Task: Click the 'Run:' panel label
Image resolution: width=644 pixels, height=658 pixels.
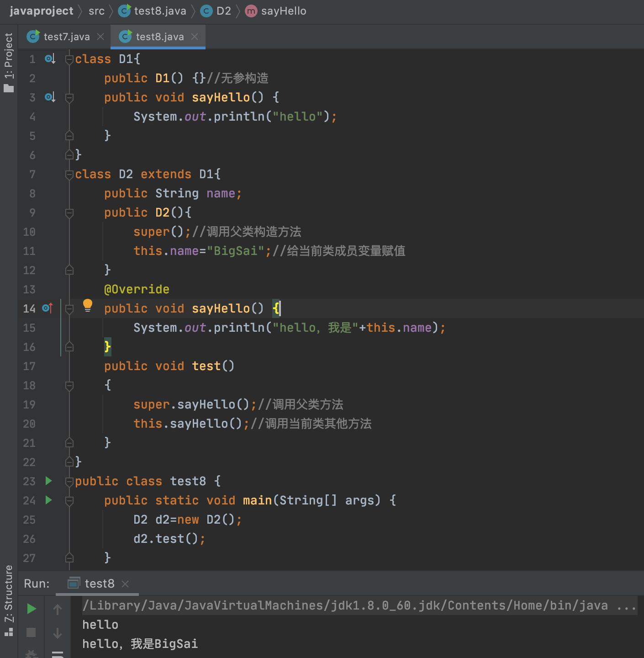Action: coord(37,584)
